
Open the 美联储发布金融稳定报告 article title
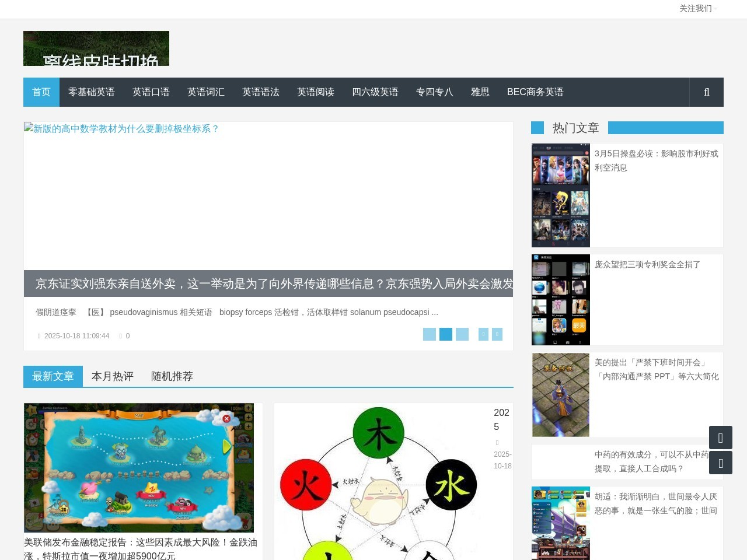click(141, 549)
